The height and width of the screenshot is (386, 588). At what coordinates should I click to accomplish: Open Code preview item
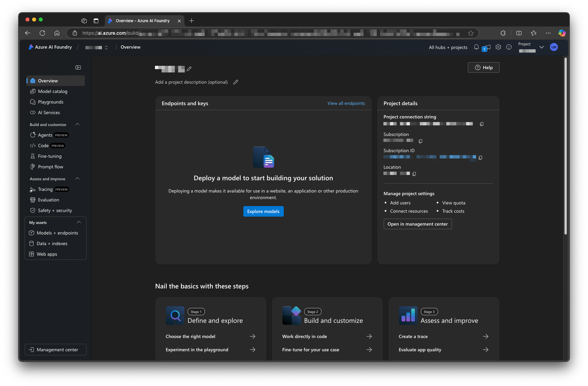[x=56, y=146]
